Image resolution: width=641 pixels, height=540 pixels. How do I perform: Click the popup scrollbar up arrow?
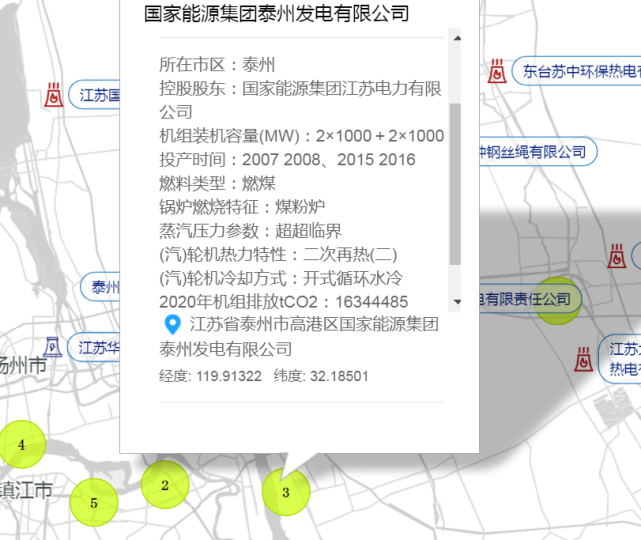457,38
